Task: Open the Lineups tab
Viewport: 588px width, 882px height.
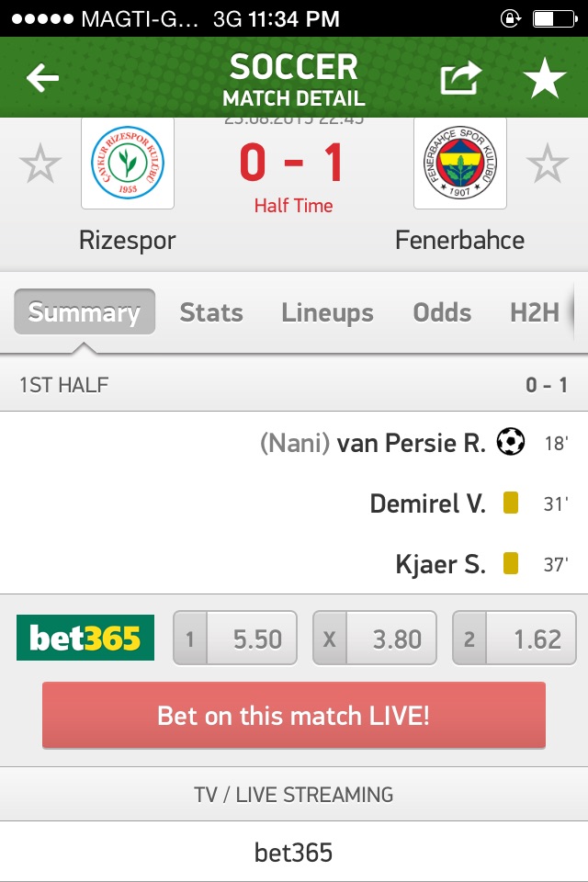Action: click(x=327, y=312)
